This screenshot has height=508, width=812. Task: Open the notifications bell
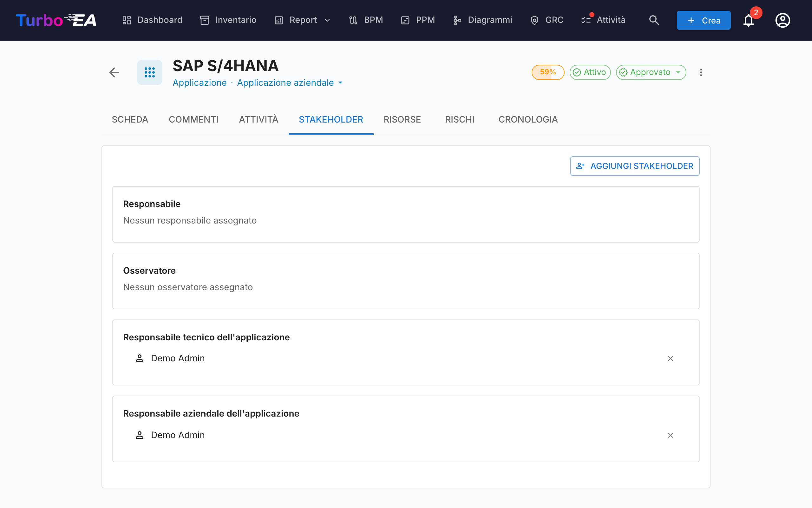(749, 20)
